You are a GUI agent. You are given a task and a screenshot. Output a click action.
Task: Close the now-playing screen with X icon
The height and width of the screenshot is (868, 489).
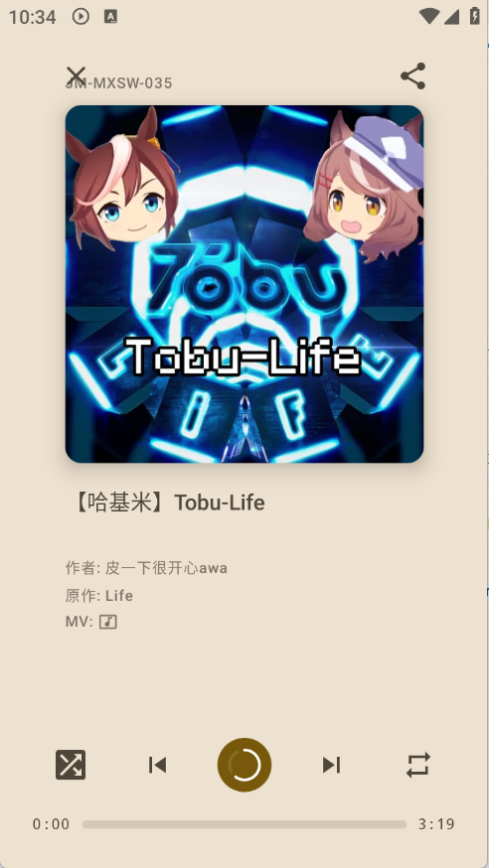[x=76, y=75]
